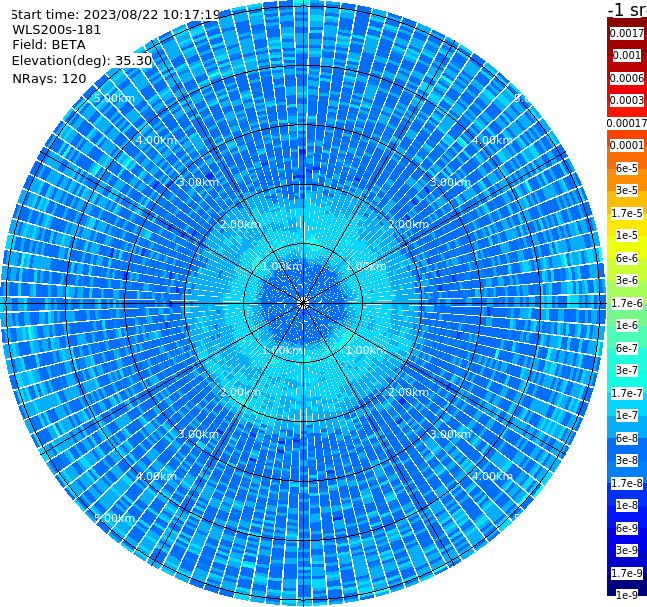Click the 1.7e-9 color bar label
The width and height of the screenshot is (647, 607).
[627, 573]
